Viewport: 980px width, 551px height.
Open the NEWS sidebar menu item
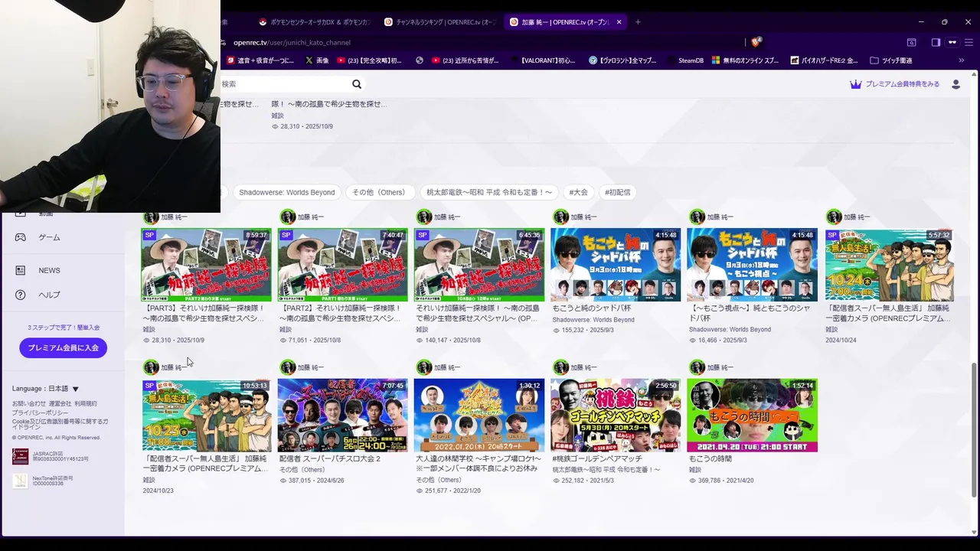coord(49,270)
